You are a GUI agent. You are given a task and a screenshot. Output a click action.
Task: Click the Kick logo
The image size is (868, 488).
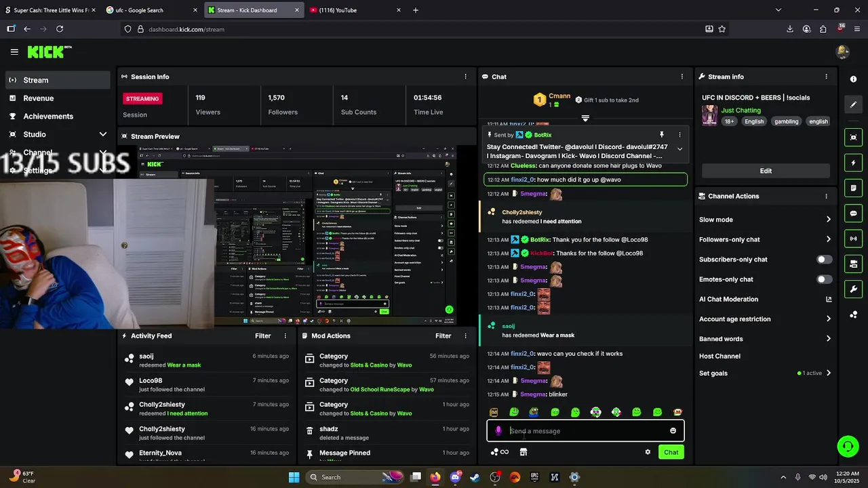pos(49,52)
